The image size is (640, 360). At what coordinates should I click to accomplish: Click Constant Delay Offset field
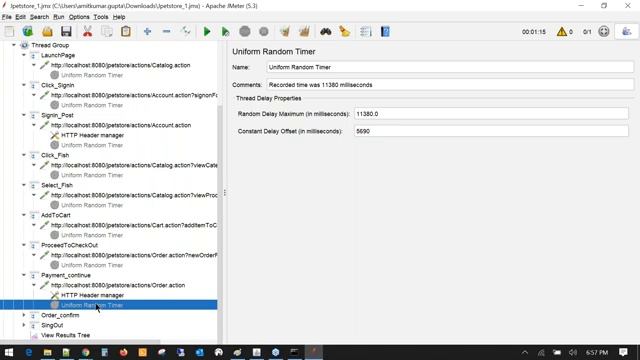pos(491,131)
